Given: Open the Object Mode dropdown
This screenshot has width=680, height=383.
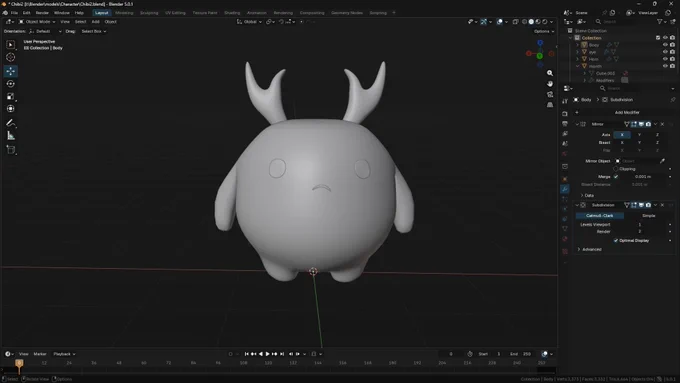Looking at the screenshot, I should point(37,22).
